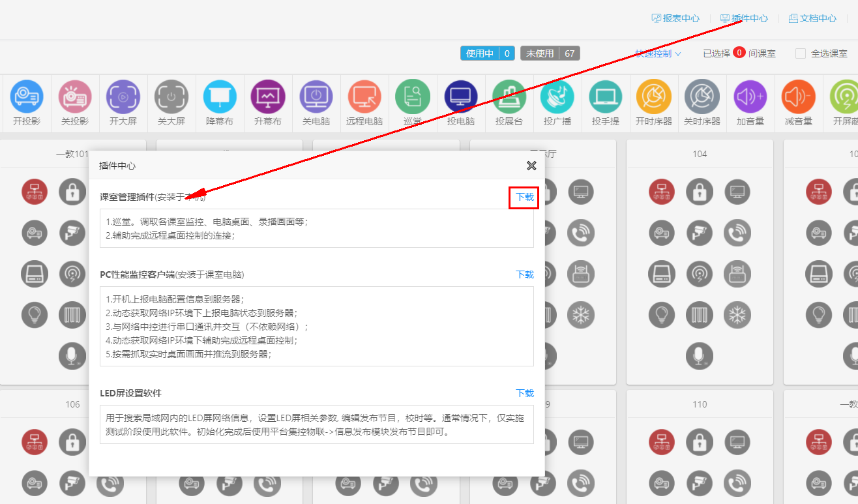858x504 pixels.
Task: Click the lock icon in classroom 106
Action: [72, 442]
